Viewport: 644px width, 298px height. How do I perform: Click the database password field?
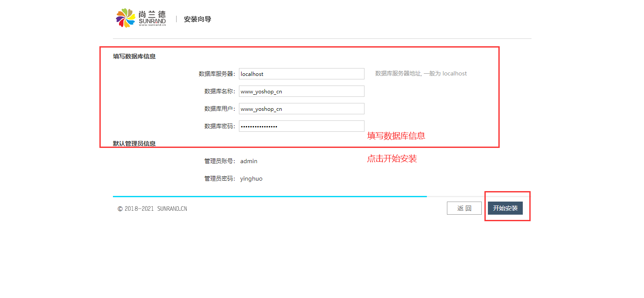(x=302, y=126)
